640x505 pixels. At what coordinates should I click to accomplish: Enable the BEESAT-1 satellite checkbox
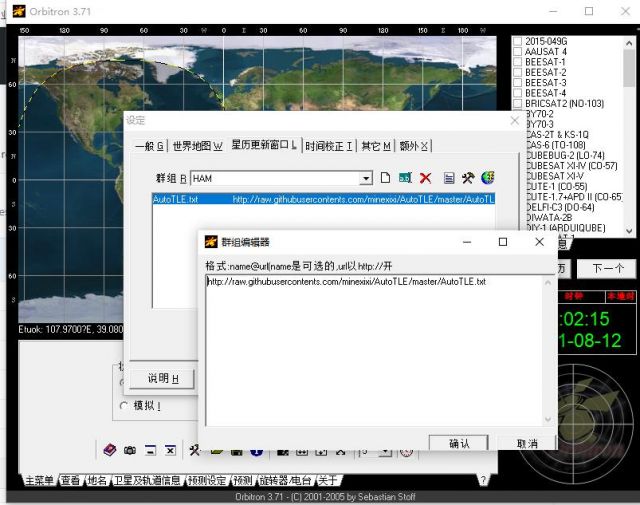click(518, 62)
